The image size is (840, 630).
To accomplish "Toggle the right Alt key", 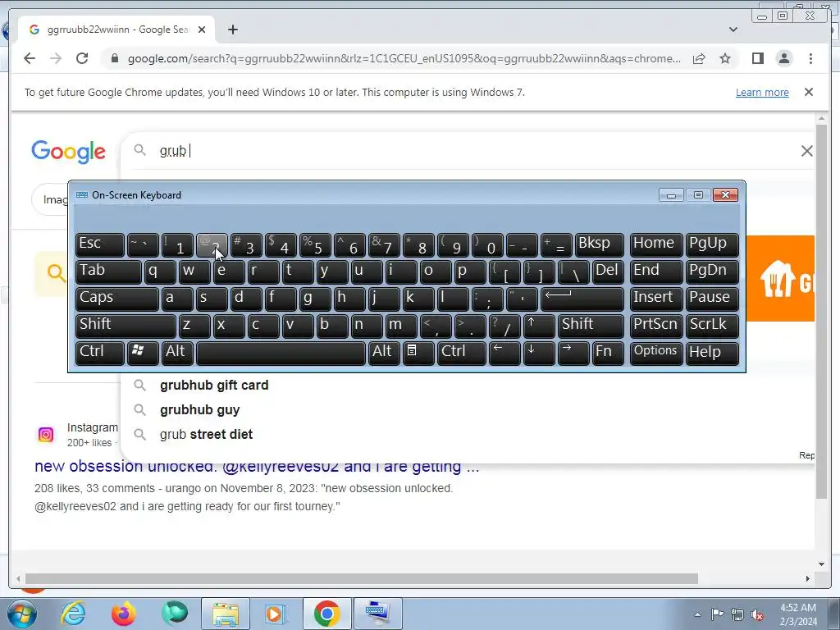I will click(x=384, y=353).
